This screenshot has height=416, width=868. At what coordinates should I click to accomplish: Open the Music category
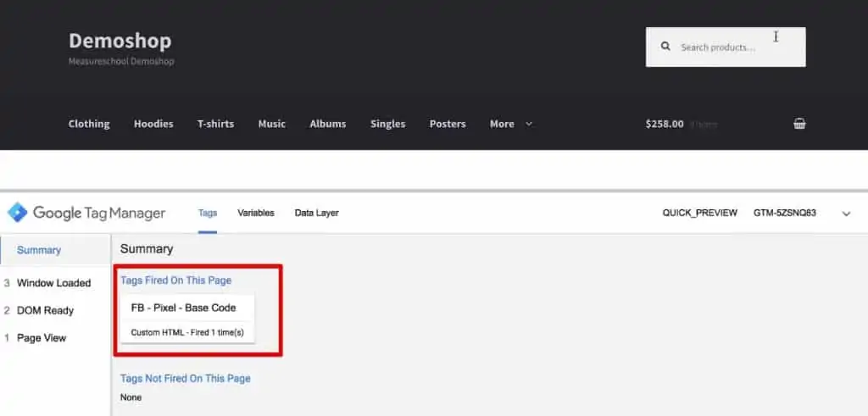272,124
